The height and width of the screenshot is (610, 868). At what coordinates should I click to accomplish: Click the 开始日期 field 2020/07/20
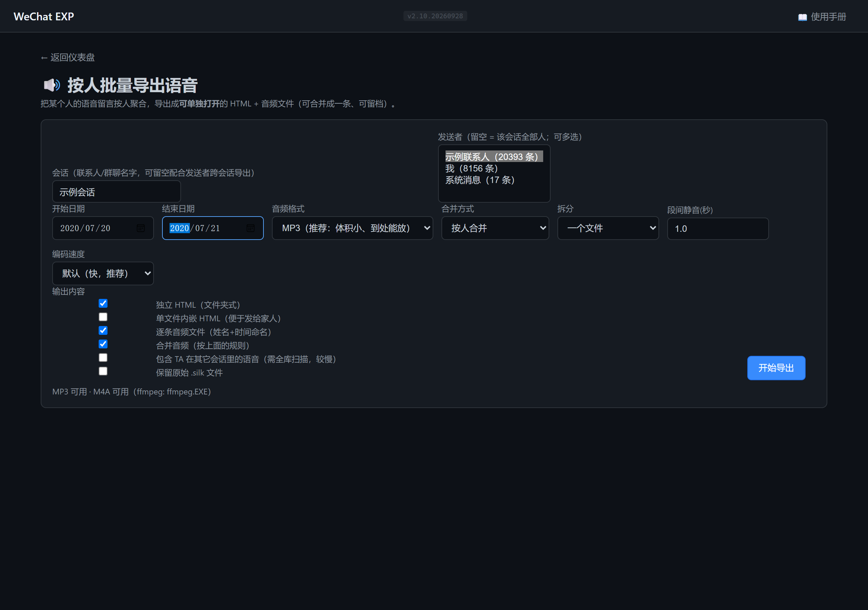pos(103,228)
